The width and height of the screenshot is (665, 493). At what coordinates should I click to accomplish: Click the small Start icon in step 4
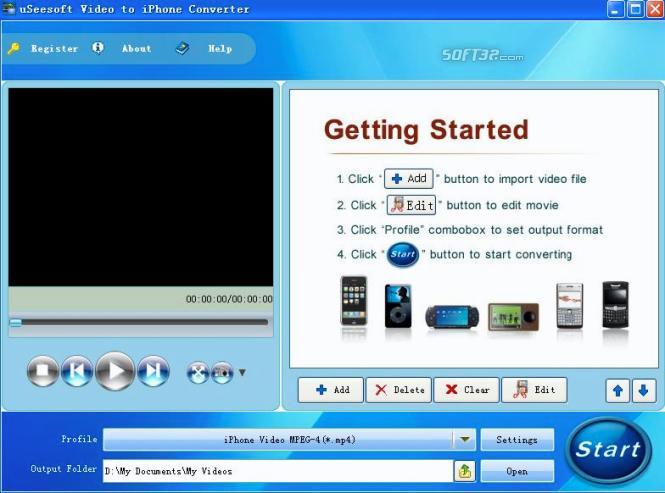(x=402, y=255)
